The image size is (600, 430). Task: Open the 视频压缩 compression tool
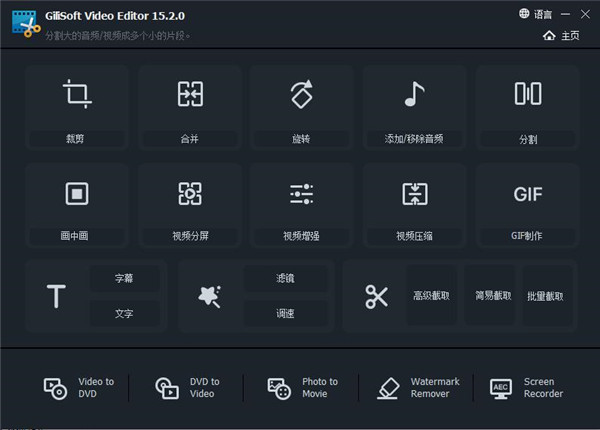tap(414, 205)
